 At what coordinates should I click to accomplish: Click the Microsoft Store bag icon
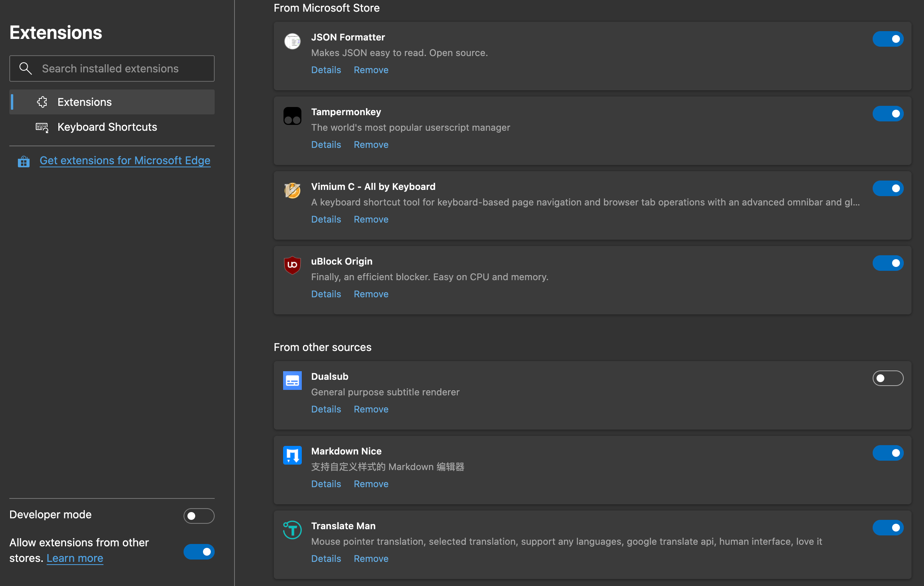24,161
